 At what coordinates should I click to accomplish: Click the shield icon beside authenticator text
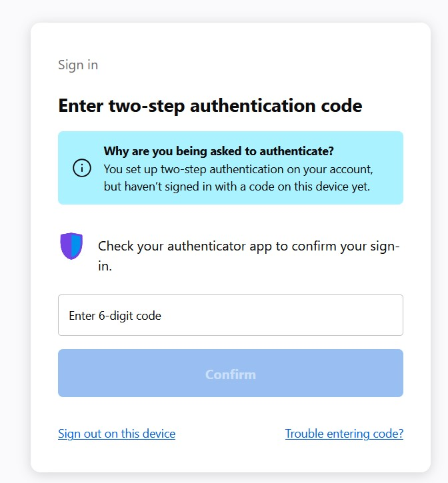(71, 246)
